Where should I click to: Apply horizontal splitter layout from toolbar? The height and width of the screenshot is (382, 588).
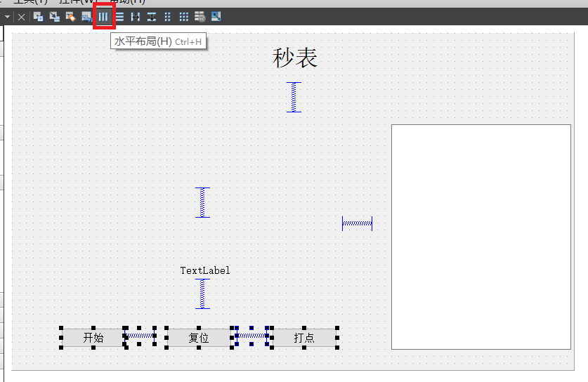coord(136,17)
